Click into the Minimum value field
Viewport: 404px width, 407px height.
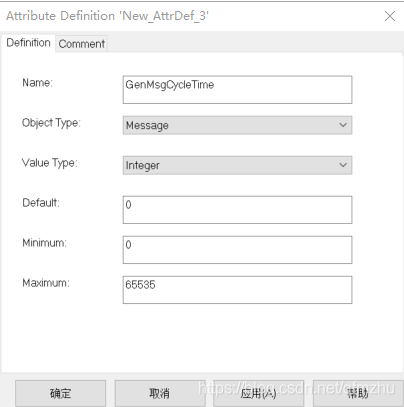(237, 250)
